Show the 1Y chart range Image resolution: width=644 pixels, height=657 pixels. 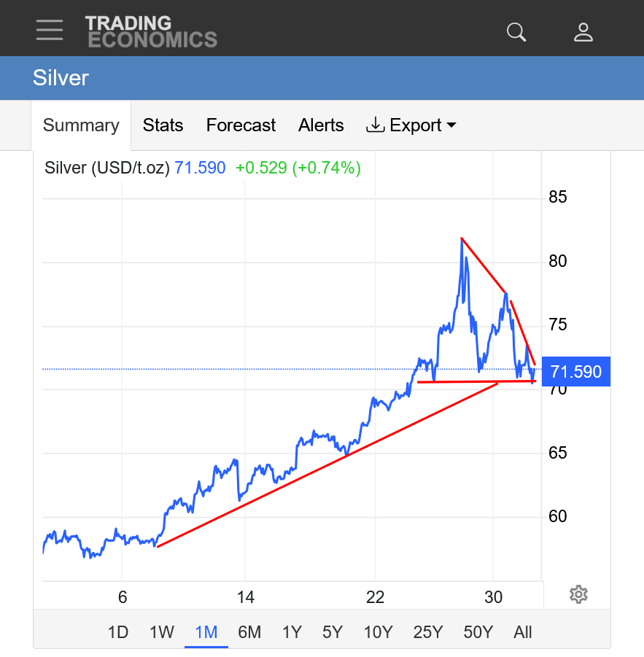click(x=292, y=632)
